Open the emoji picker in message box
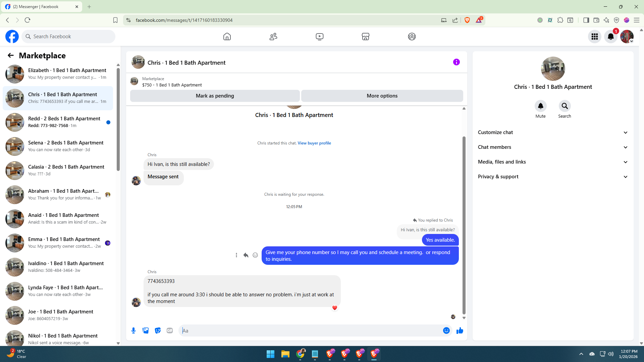This screenshot has width=644, height=362. pos(446,330)
